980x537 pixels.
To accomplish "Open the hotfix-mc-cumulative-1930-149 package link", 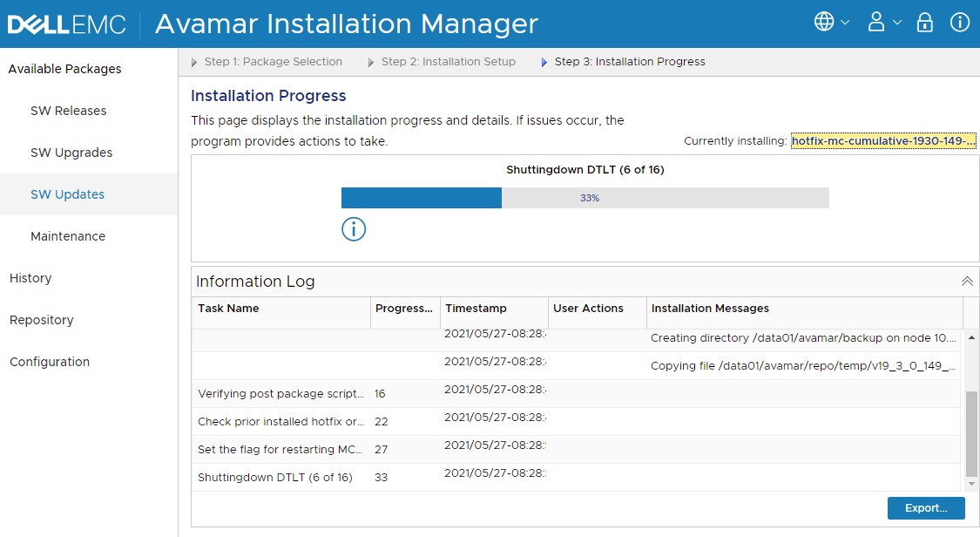I will [882, 139].
